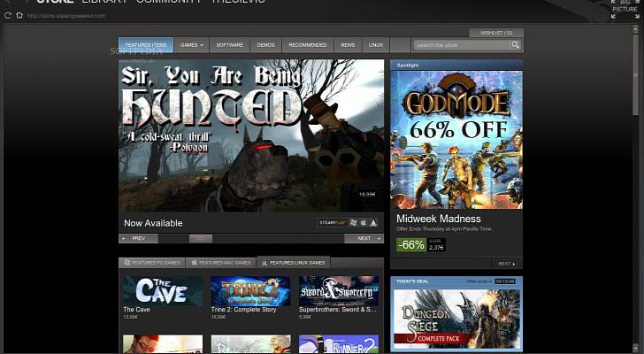Expand the Games dropdown menu
644x354 pixels.
(192, 45)
